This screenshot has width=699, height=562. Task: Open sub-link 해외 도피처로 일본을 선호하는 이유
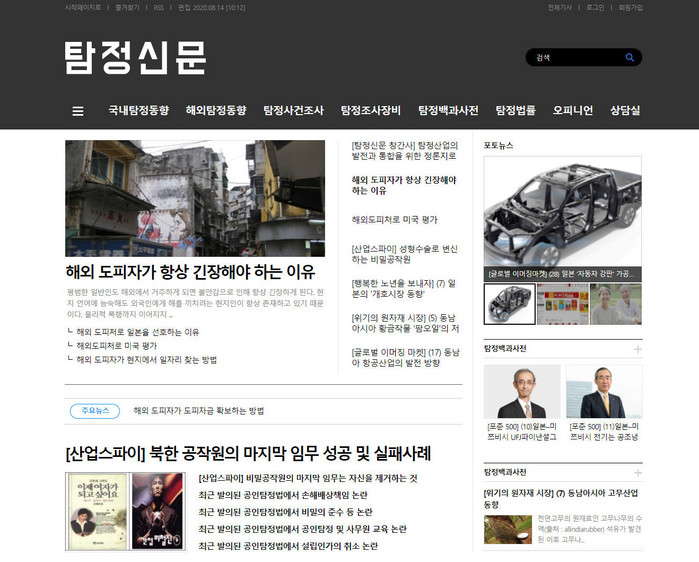(x=137, y=332)
